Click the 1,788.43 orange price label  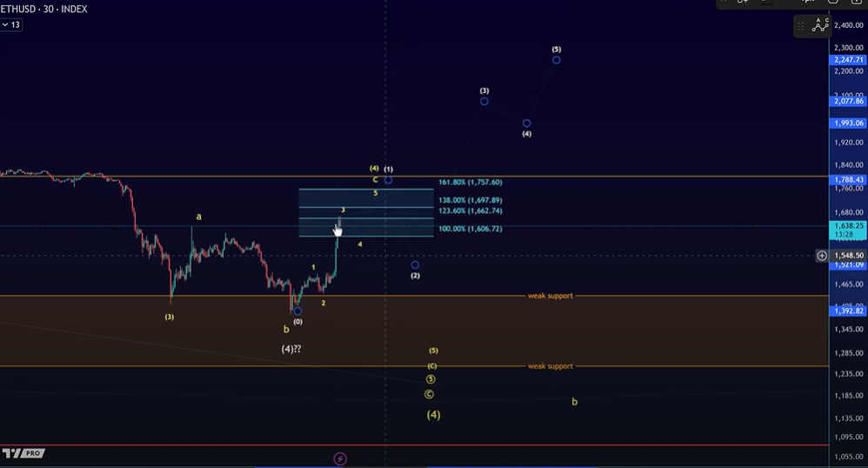(847, 180)
